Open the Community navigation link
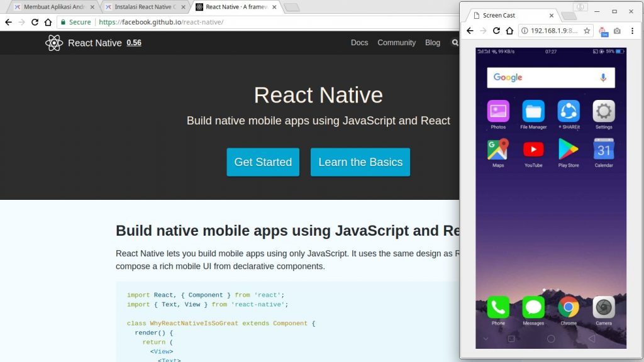 pyautogui.click(x=396, y=43)
